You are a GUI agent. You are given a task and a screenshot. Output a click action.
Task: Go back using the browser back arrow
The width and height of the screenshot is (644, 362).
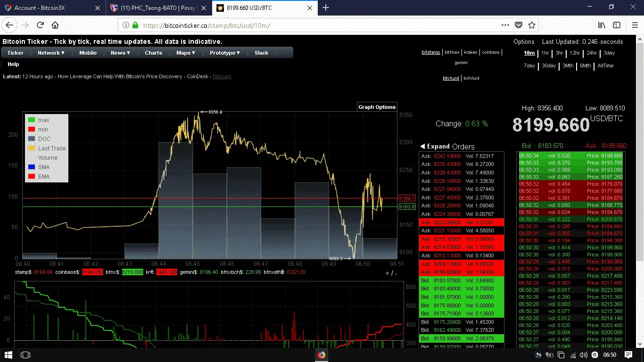[x=10, y=25]
